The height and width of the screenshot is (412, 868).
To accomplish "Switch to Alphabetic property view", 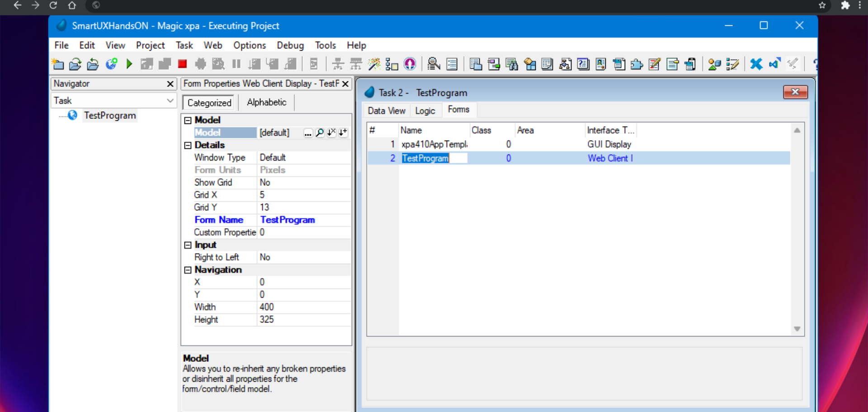I will tap(266, 102).
